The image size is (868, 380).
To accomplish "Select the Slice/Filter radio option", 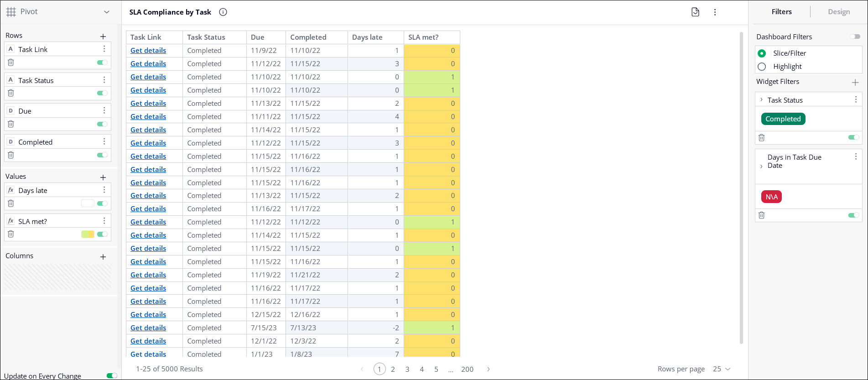I will [x=762, y=53].
